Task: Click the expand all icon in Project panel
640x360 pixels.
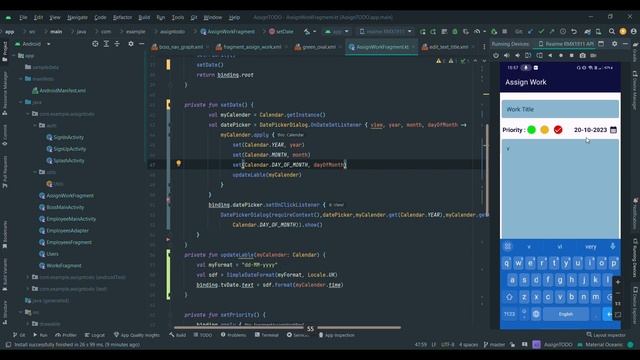Action: [x=106, y=44]
